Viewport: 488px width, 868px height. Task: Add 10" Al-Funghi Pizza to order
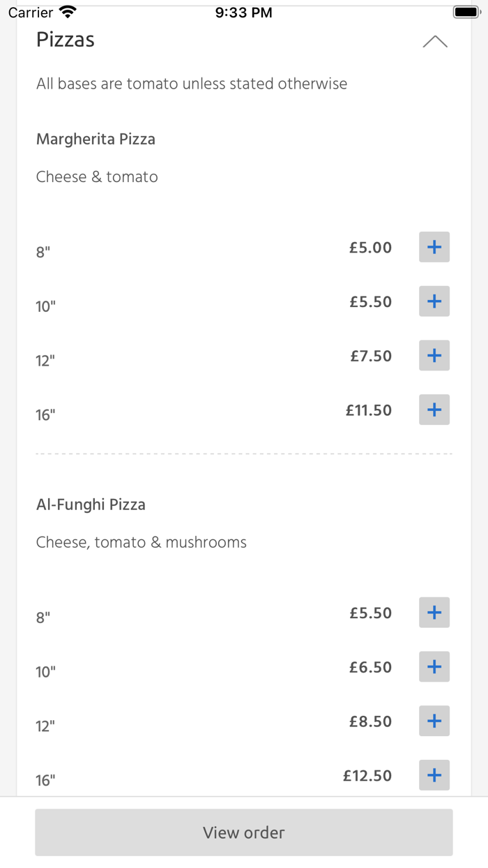(x=434, y=667)
